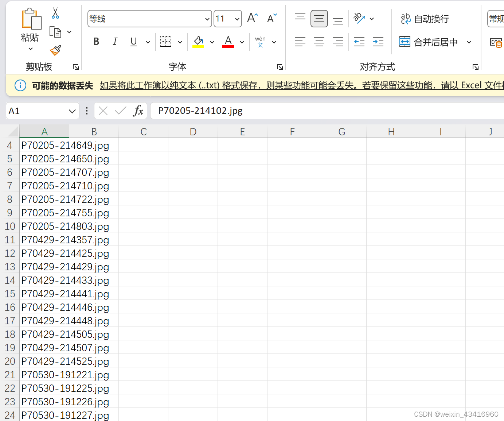Click the Cut scissors icon
Viewport: 504px width, 421px height.
tap(55, 13)
